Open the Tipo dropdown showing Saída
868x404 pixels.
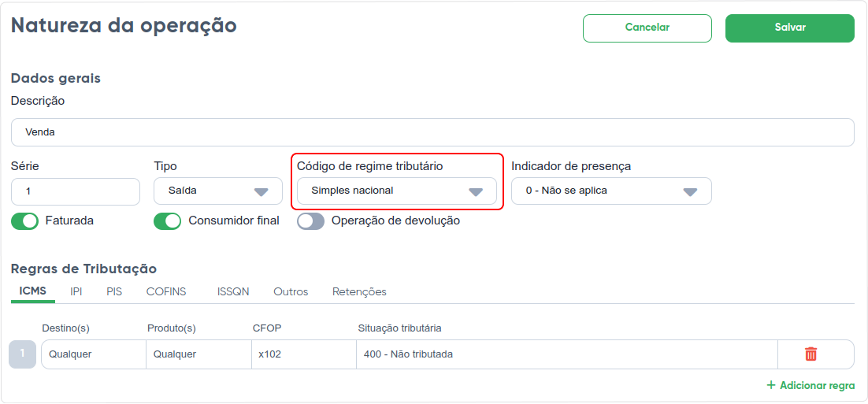coord(218,191)
